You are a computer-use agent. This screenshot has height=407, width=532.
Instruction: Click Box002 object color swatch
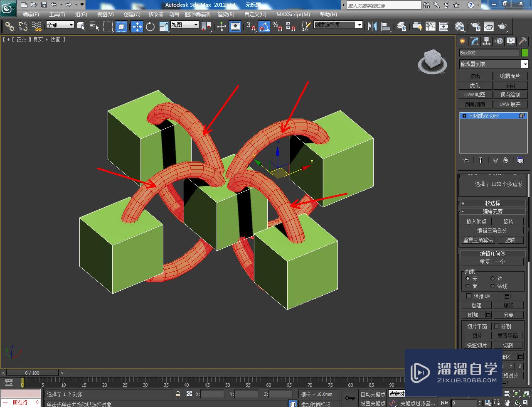tap(525, 53)
